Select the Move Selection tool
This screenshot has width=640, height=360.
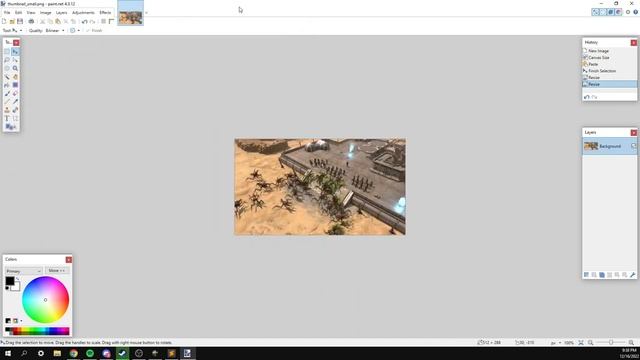click(x=15, y=60)
